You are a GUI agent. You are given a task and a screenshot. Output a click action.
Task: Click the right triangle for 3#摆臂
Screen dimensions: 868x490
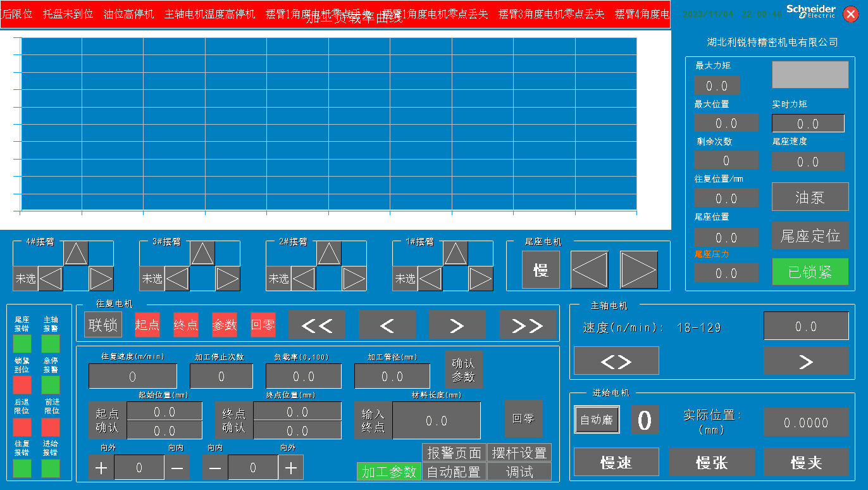coord(228,279)
